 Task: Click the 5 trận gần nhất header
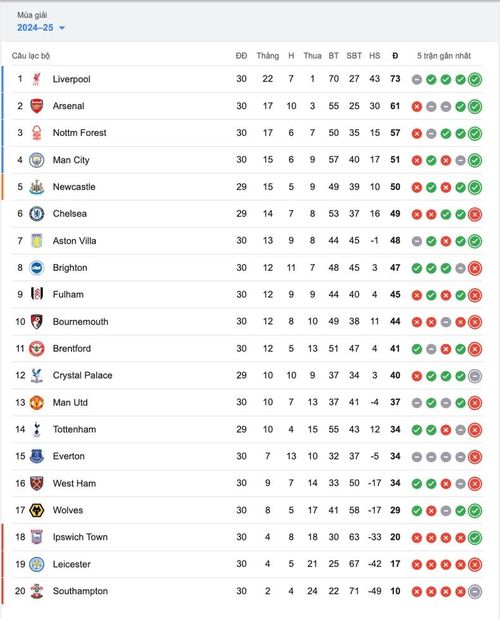pos(444,56)
